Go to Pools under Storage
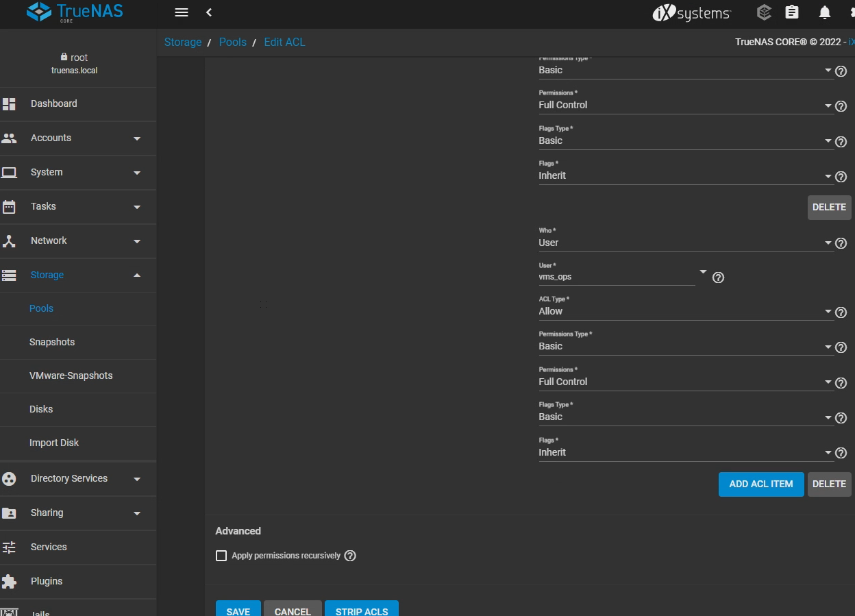The height and width of the screenshot is (616, 855). [x=78, y=309]
